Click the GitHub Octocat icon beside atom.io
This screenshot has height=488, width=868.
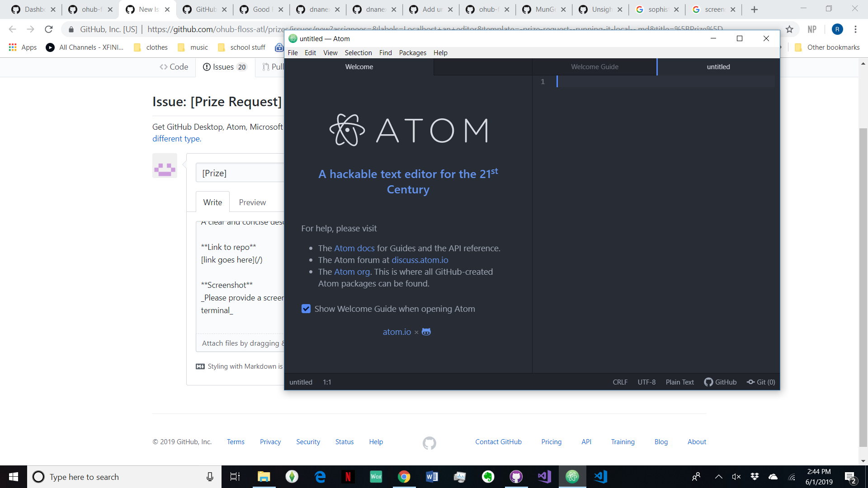click(426, 332)
